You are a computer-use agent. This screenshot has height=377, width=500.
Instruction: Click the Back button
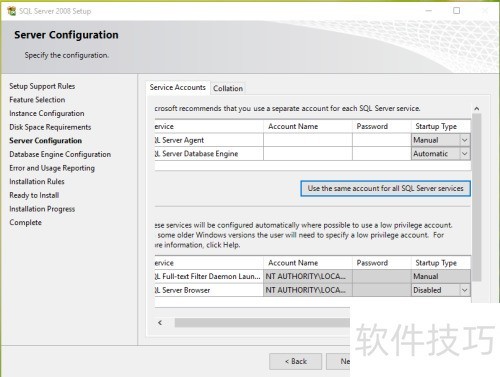pyautogui.click(x=296, y=361)
